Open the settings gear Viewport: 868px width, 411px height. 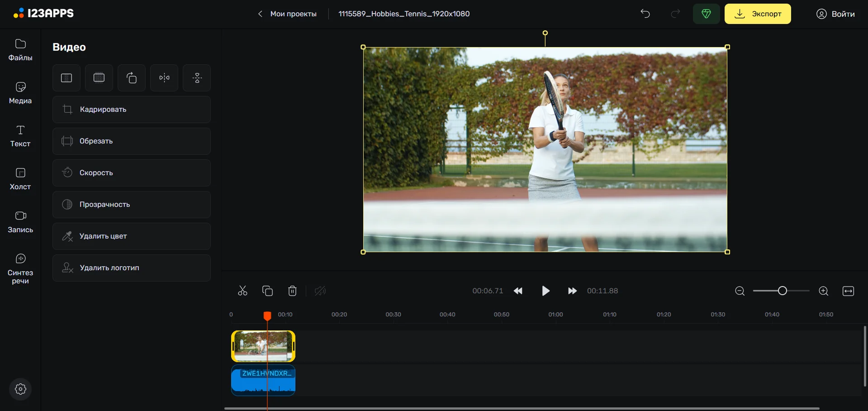(20, 389)
